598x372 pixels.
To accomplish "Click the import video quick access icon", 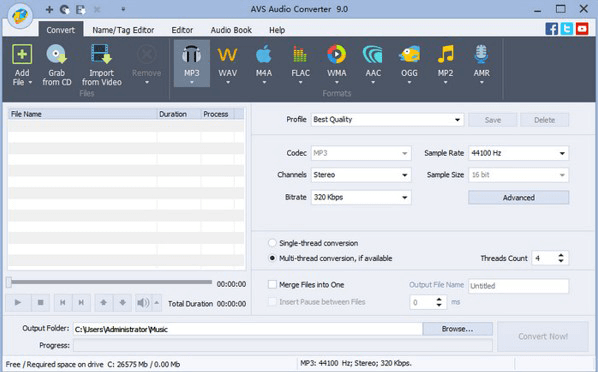I will point(80,9).
